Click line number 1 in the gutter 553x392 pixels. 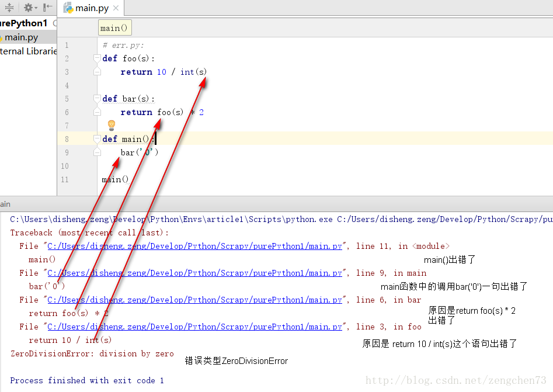pyautogui.click(x=67, y=45)
